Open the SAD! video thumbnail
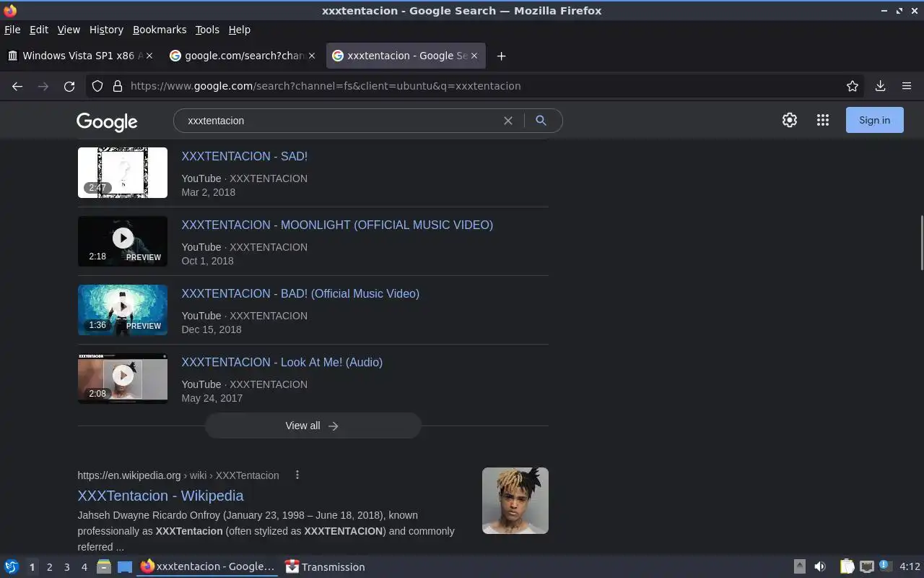This screenshot has width=924, height=578. click(x=123, y=173)
